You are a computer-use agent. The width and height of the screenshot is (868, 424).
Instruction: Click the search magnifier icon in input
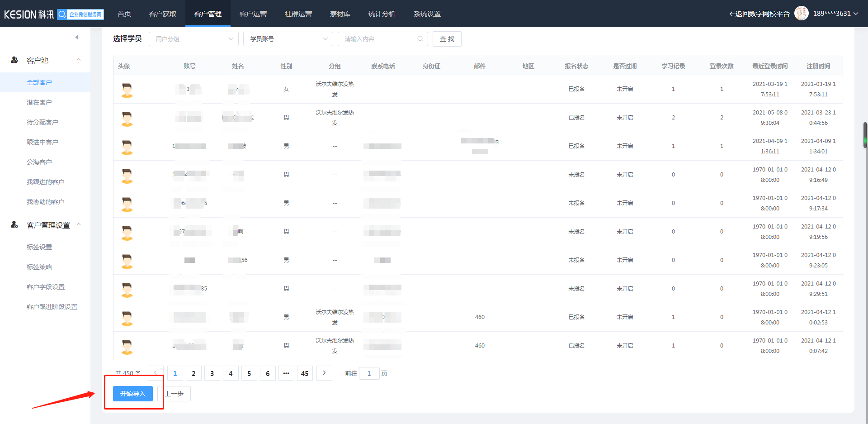pos(420,39)
